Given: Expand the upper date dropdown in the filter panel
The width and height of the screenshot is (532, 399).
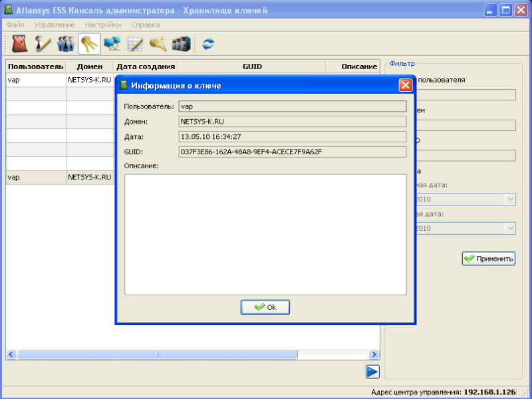Looking at the screenshot, I should pyautogui.click(x=510, y=199).
